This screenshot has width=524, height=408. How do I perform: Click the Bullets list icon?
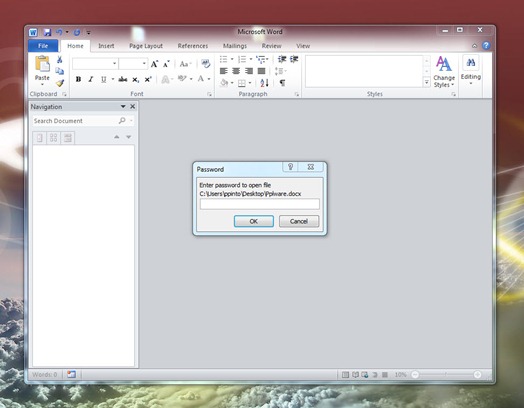tap(224, 59)
